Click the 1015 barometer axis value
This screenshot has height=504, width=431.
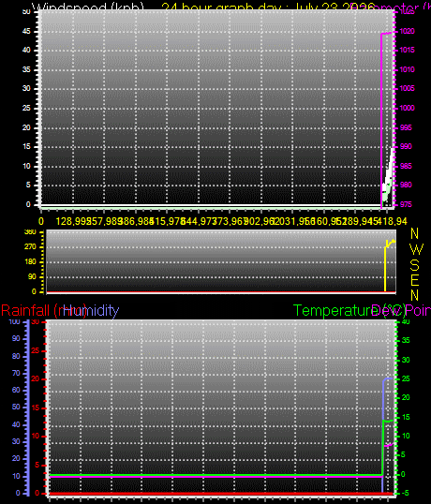(x=407, y=51)
